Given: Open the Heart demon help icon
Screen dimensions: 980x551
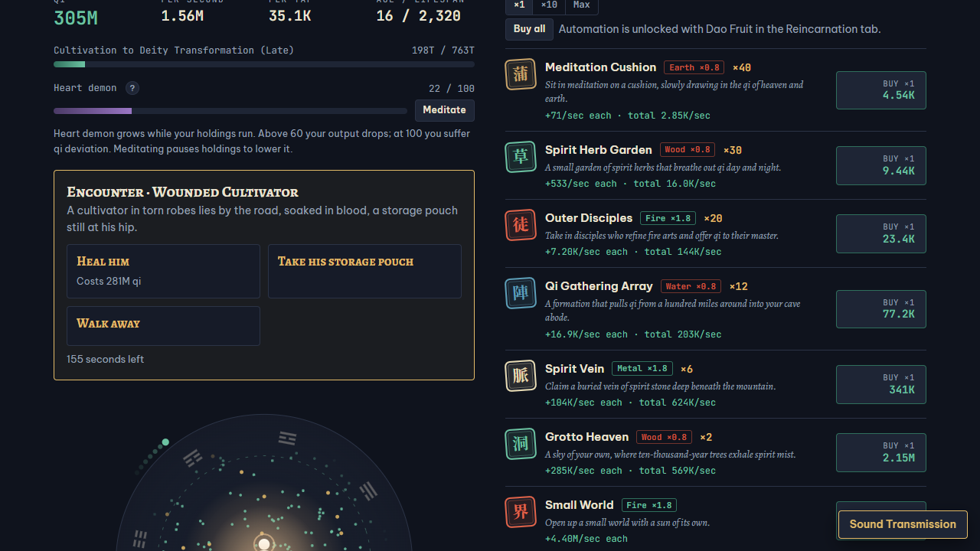Looking at the screenshot, I should [x=132, y=88].
